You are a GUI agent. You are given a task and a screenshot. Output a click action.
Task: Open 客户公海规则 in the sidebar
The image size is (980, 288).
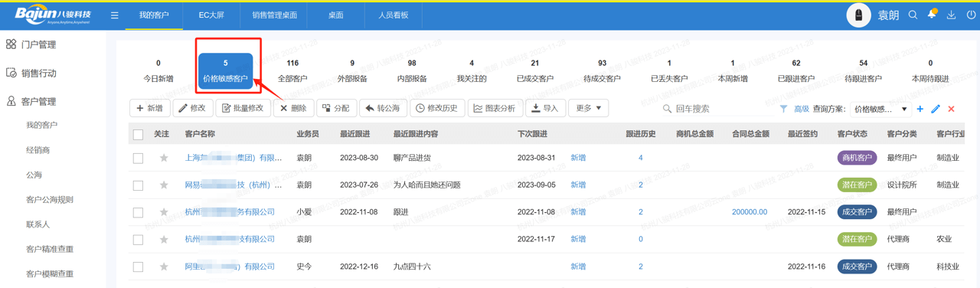50,199
